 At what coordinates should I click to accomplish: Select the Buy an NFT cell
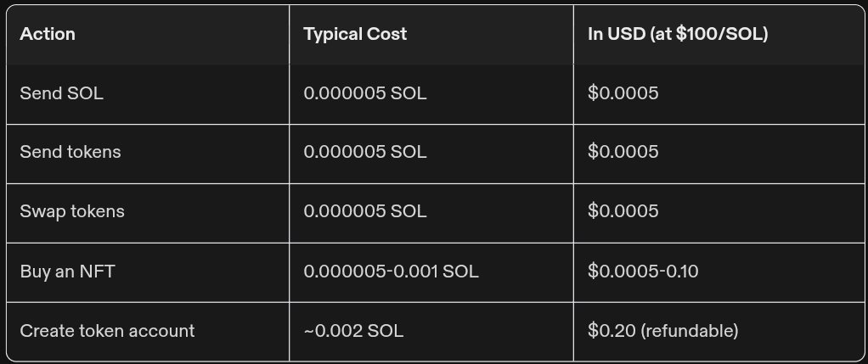click(x=66, y=272)
